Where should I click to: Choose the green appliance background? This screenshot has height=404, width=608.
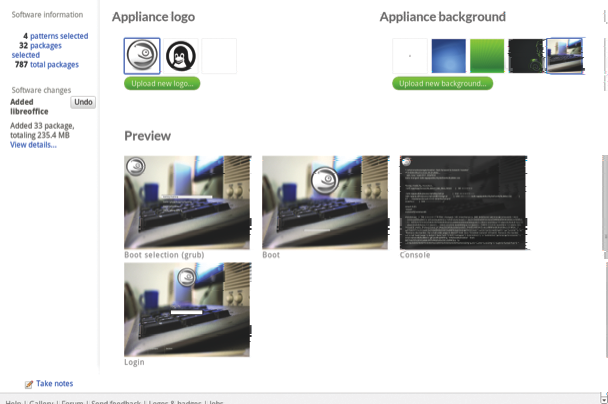click(487, 56)
